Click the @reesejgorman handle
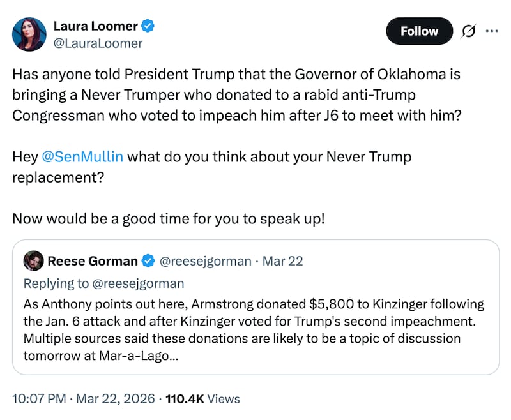 click(206, 260)
